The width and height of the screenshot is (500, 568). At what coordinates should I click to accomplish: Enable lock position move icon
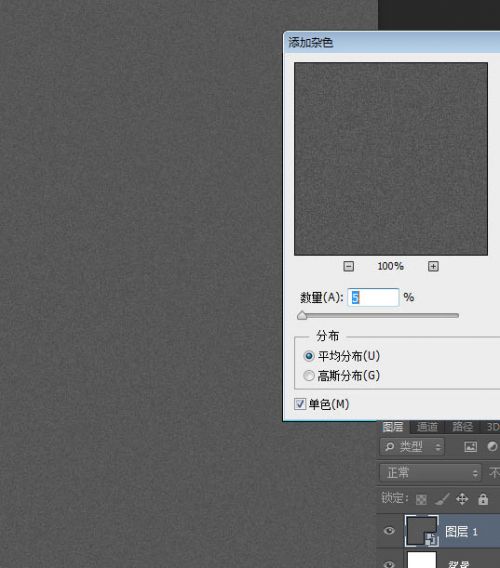(462, 499)
